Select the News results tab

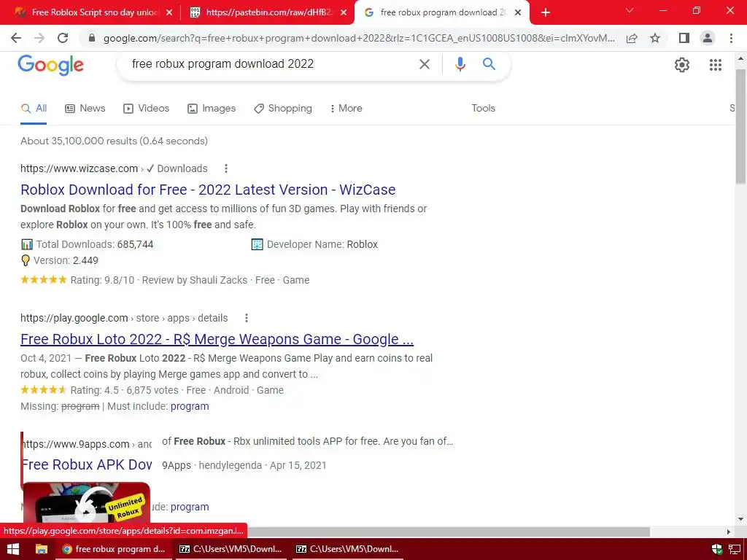click(x=85, y=109)
